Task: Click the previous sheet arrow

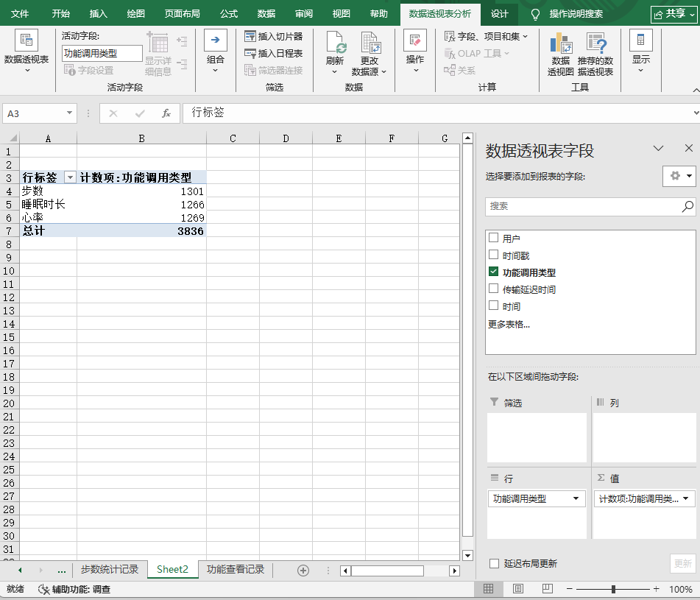Action: pos(20,570)
